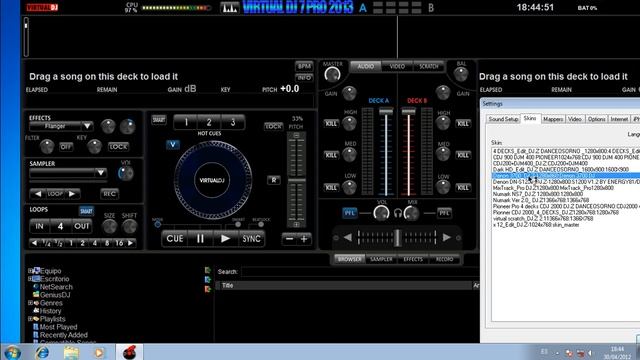
Task: Set loop IN point
Action: pos(40,226)
